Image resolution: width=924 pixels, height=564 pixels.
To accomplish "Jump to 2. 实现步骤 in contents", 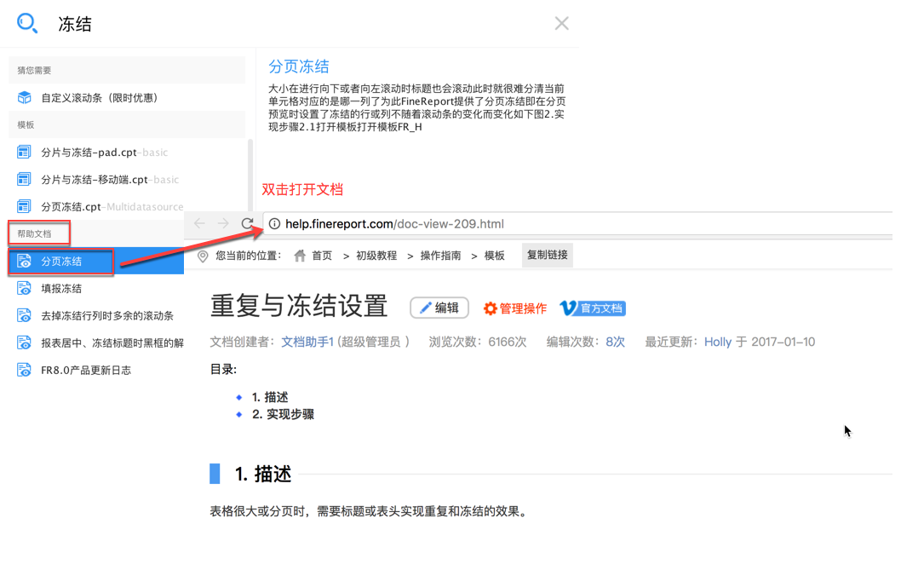I will 283,414.
